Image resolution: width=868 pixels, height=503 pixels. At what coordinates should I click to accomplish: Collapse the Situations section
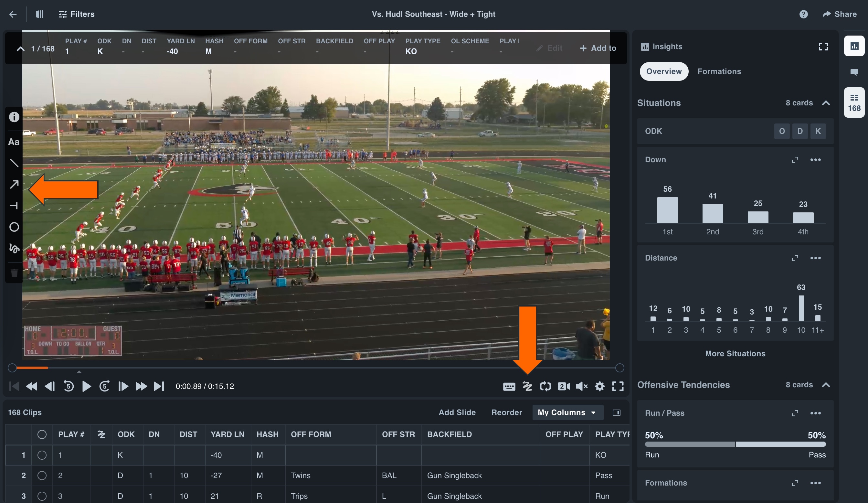(x=826, y=103)
